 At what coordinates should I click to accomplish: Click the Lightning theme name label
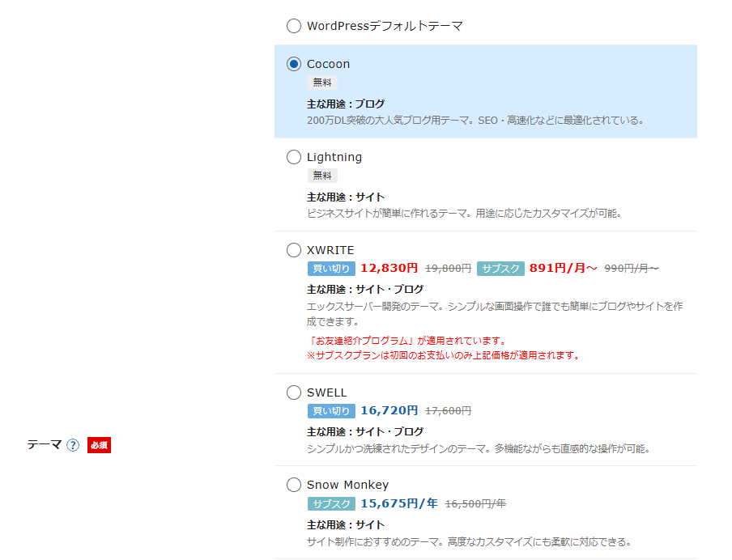coord(334,157)
